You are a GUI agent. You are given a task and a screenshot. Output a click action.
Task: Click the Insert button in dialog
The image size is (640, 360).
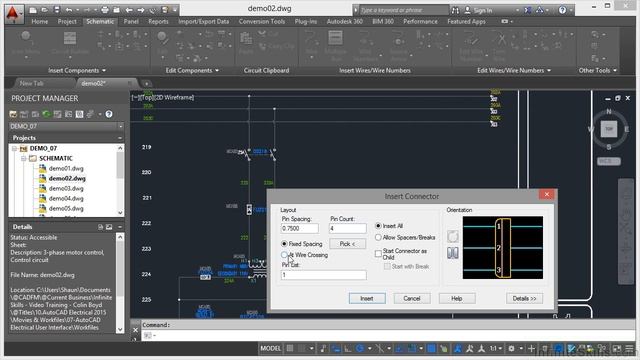(367, 298)
